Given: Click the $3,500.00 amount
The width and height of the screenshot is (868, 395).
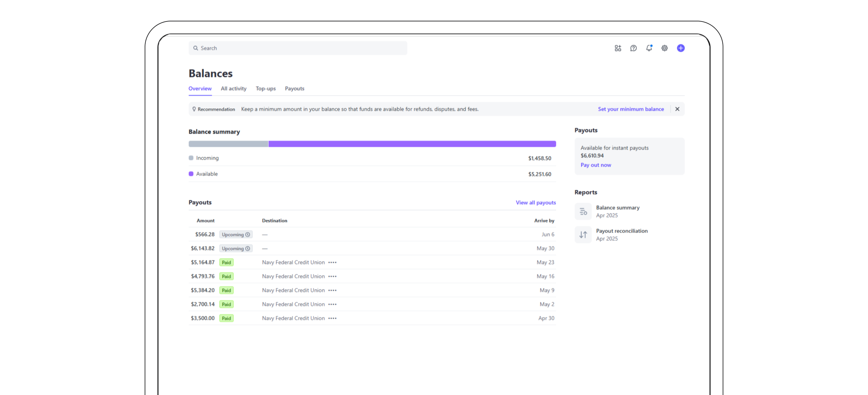Looking at the screenshot, I should click(203, 318).
